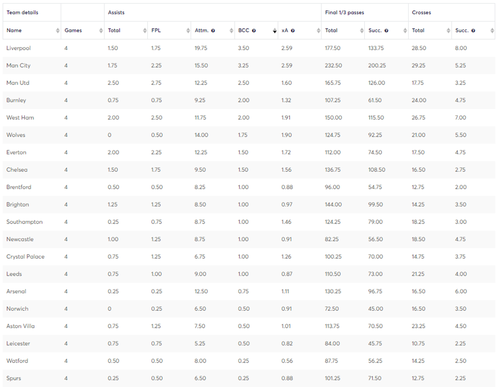The image size is (500, 387).
Task: Select the Norwich team name
Action: pyautogui.click(x=17, y=308)
